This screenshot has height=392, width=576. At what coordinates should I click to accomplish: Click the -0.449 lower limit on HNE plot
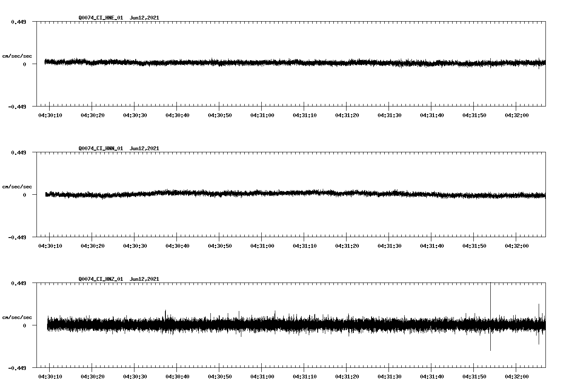pos(17,106)
